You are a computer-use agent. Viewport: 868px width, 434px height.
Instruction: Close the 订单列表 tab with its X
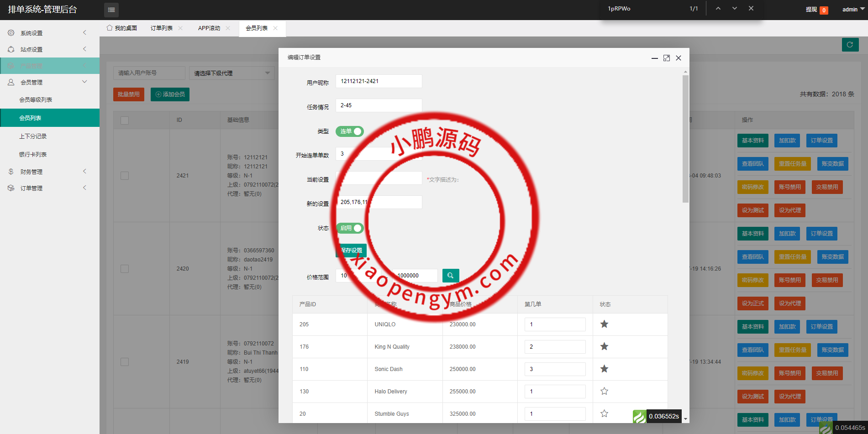[x=180, y=28]
